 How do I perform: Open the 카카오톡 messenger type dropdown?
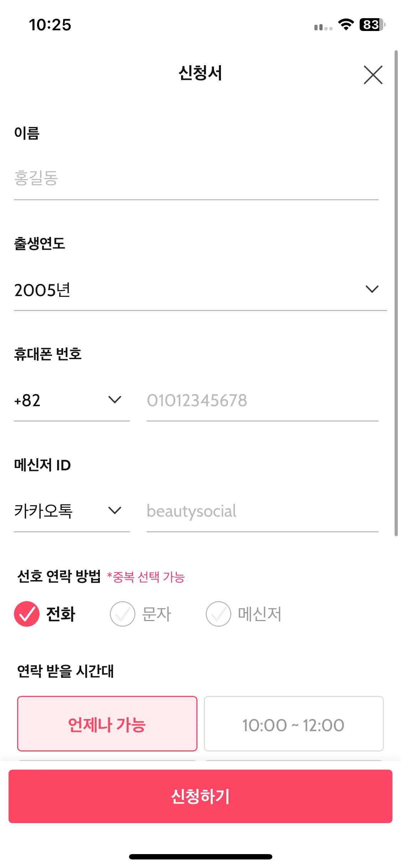pos(72,511)
